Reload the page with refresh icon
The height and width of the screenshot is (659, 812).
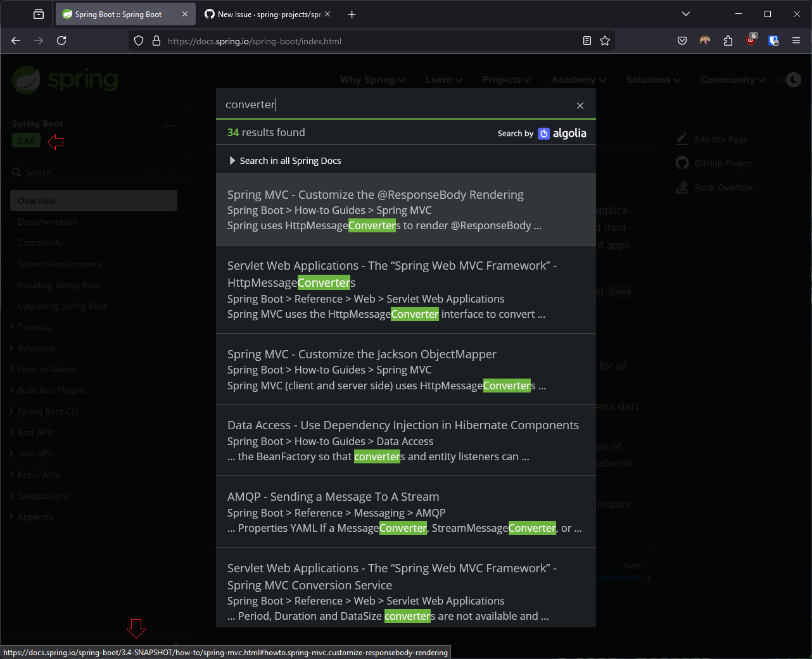pos(61,41)
